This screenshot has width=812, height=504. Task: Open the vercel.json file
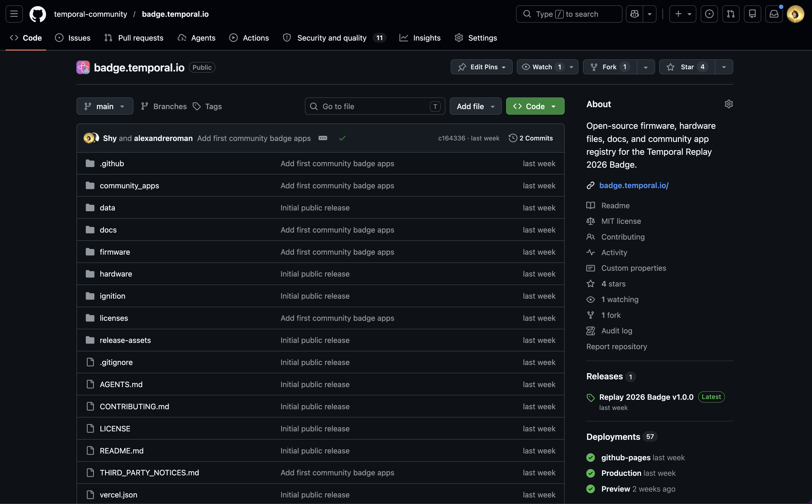118,495
